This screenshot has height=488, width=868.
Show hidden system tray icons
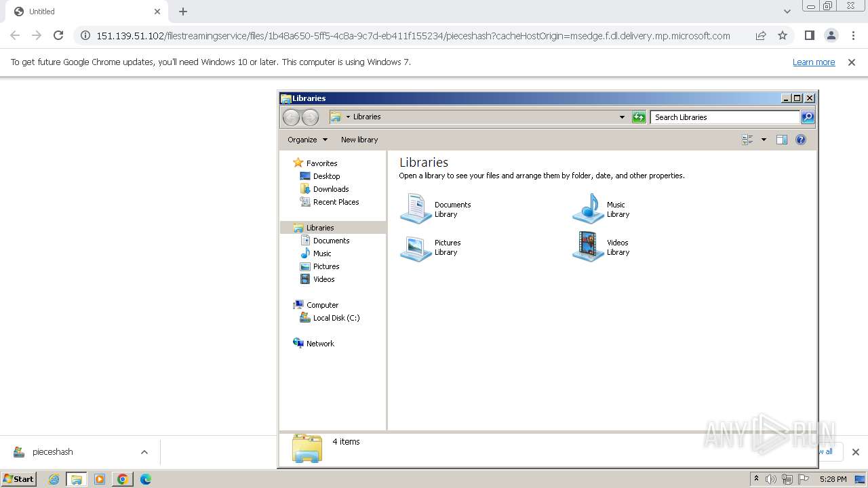756,479
